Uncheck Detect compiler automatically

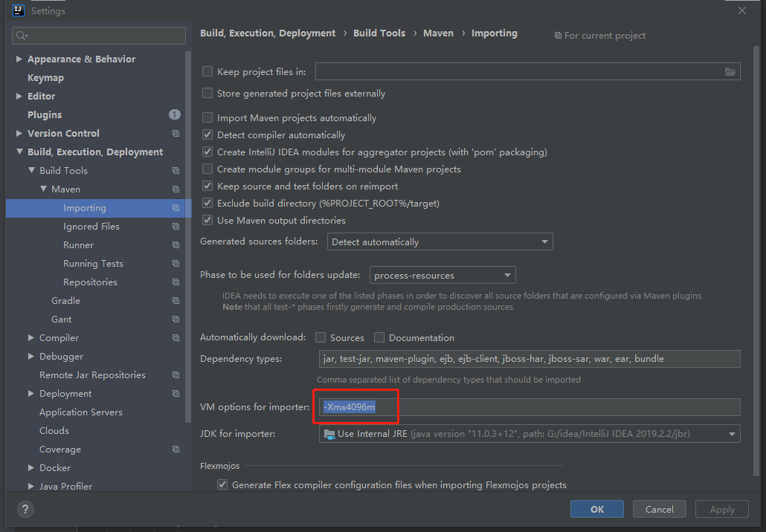tap(207, 134)
